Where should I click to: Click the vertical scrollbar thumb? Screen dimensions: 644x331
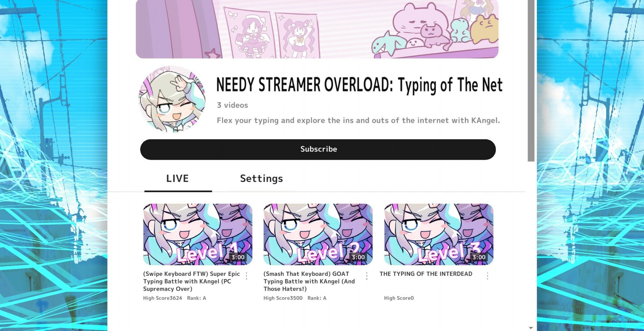[531, 81]
